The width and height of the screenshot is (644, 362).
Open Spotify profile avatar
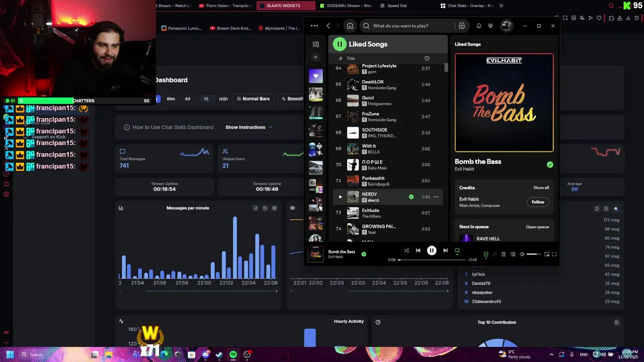pyautogui.click(x=507, y=26)
